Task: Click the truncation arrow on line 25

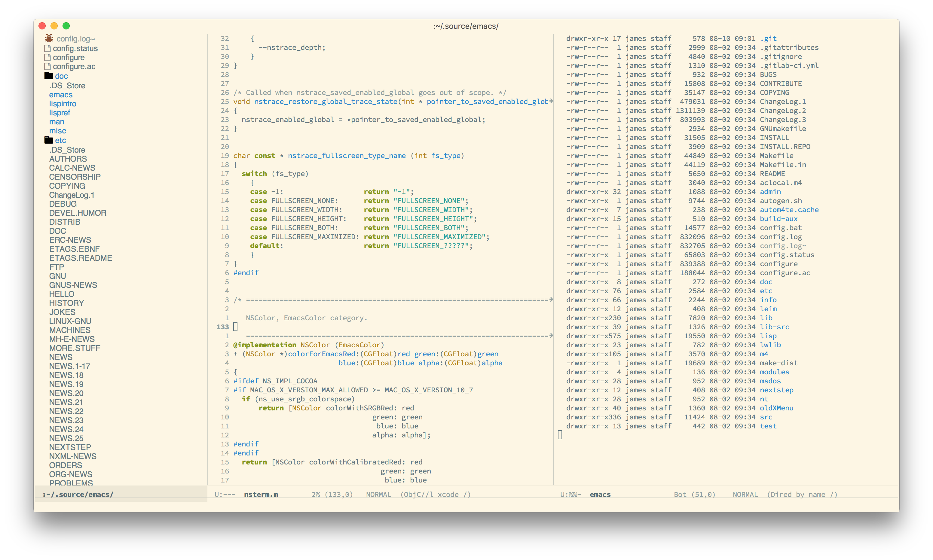Action: [x=551, y=101]
